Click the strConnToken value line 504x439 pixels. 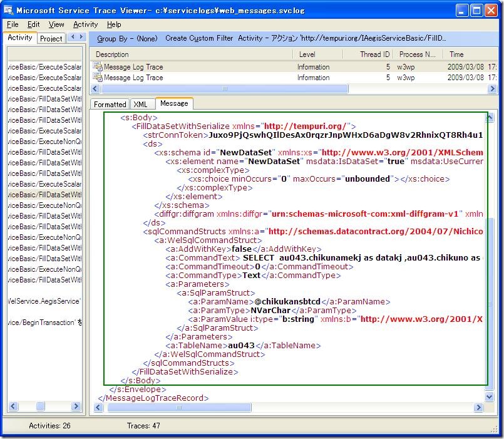click(313, 135)
